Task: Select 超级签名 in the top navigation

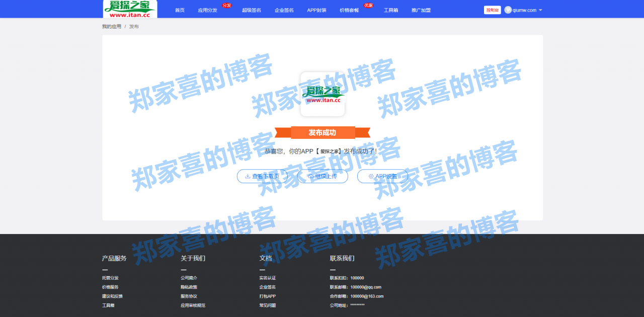Action: [252, 10]
